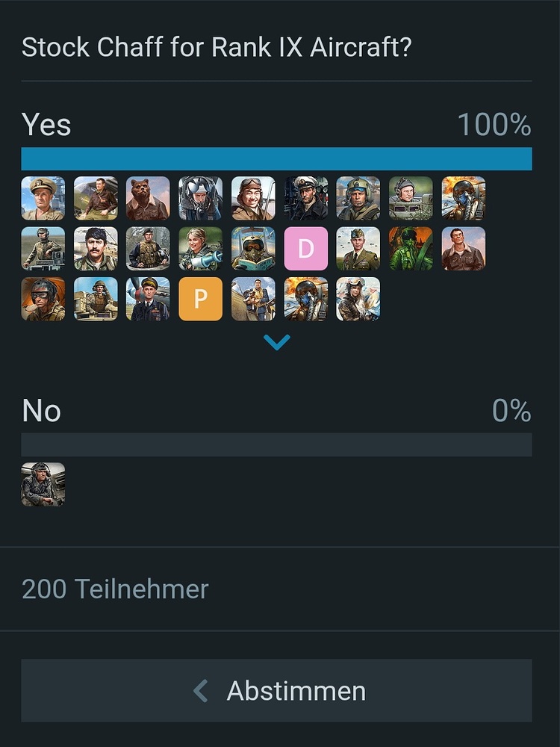
Task: Select the pilot reading a book avatar
Action: pyautogui.click(x=253, y=249)
